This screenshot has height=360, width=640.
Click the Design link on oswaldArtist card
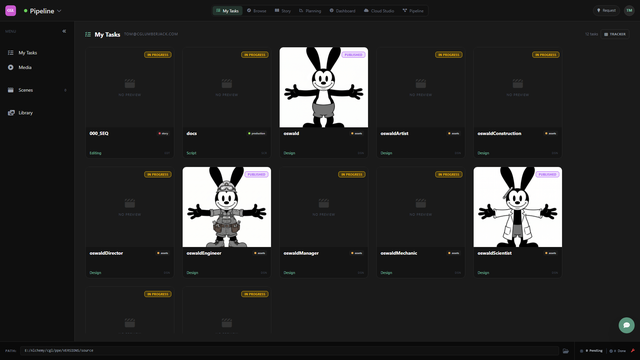pyautogui.click(x=387, y=153)
